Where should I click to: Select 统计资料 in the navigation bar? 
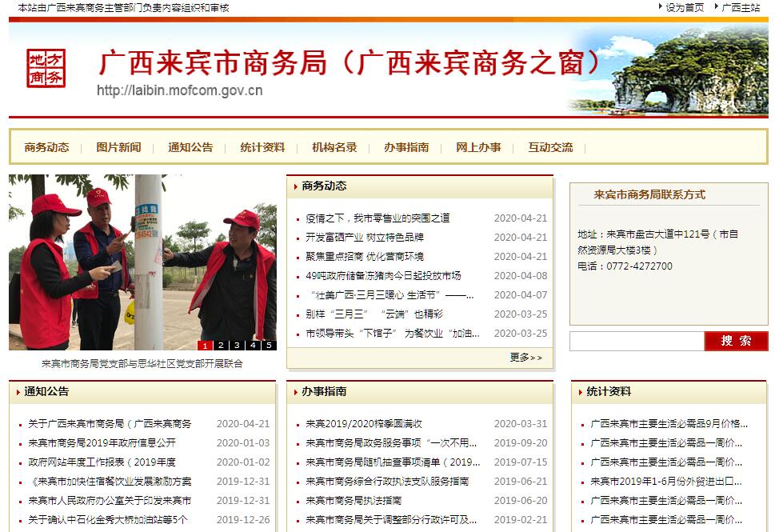(x=262, y=147)
